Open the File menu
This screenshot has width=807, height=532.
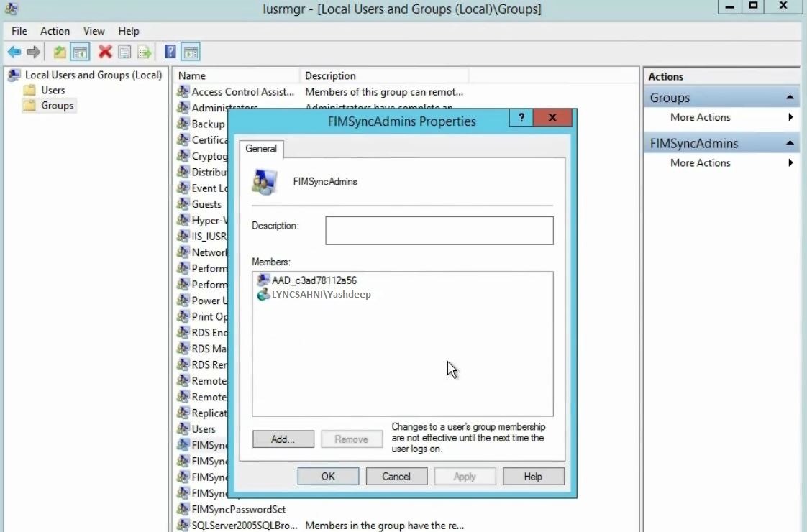[19, 31]
